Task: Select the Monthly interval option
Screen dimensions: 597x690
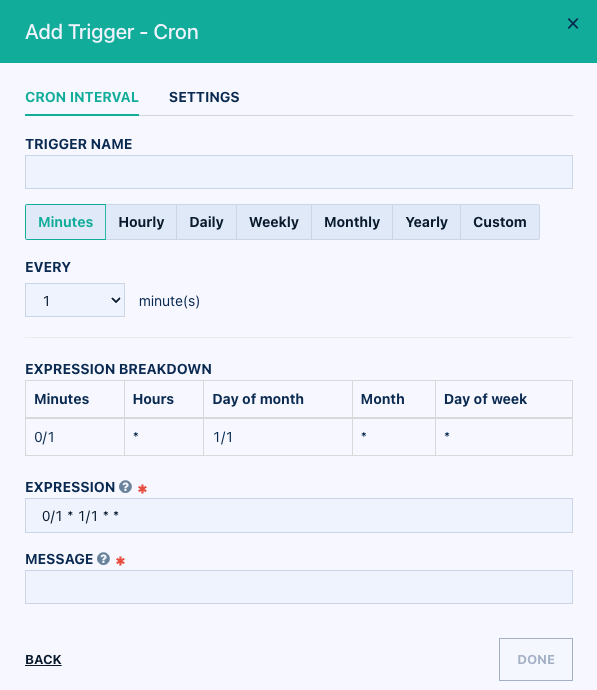Action: (x=352, y=222)
